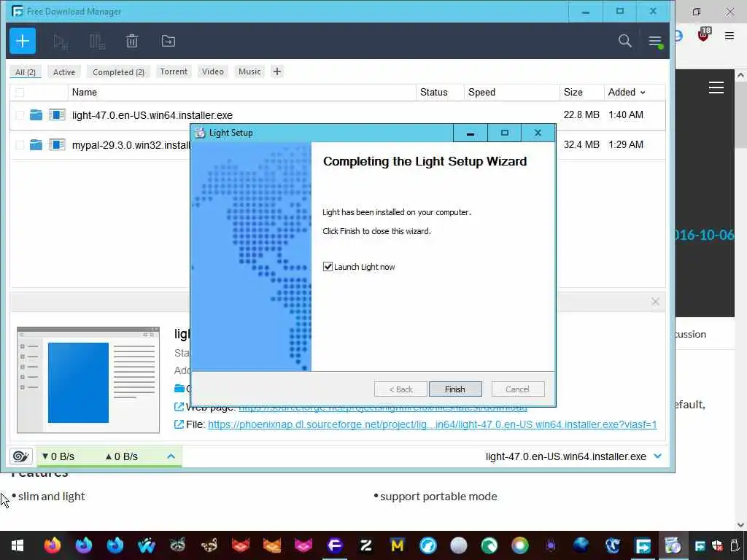Click the light-47.0 filename in status bar
The image size is (747, 560).
(565, 456)
